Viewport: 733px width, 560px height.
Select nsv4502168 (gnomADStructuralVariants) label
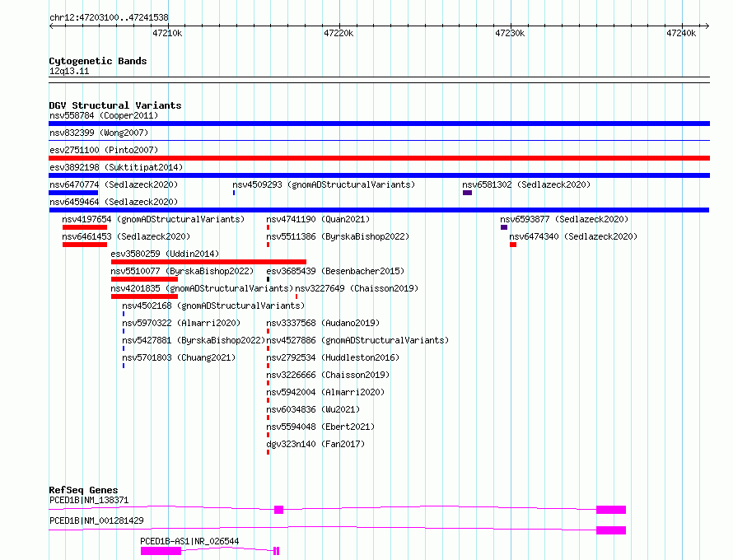[x=213, y=306]
